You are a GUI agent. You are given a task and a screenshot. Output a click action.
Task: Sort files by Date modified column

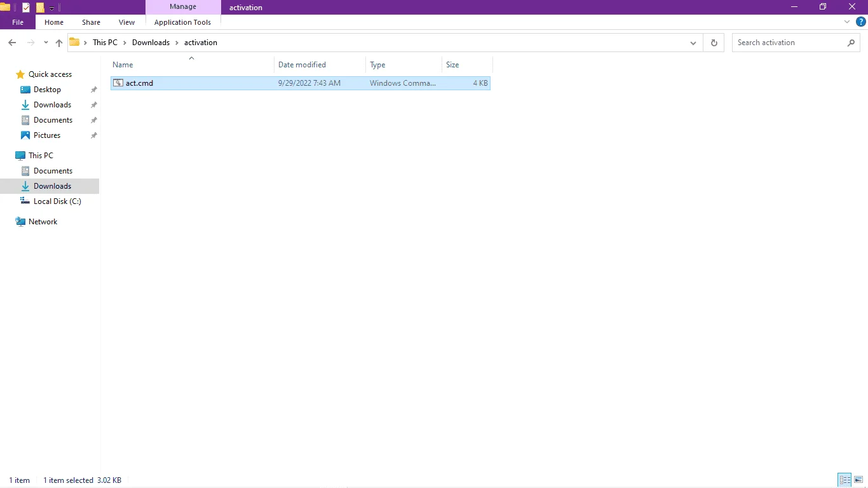[320, 65]
